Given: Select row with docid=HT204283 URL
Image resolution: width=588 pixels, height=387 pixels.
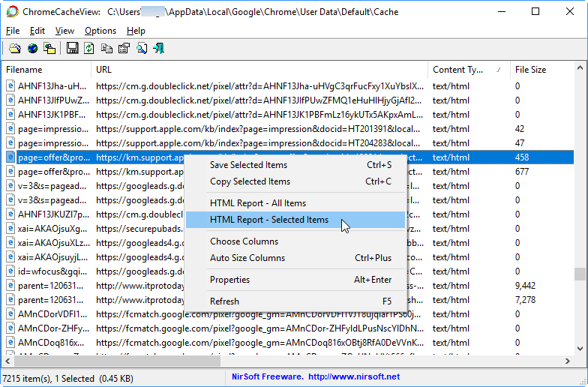Looking at the screenshot, I should 288,143.
